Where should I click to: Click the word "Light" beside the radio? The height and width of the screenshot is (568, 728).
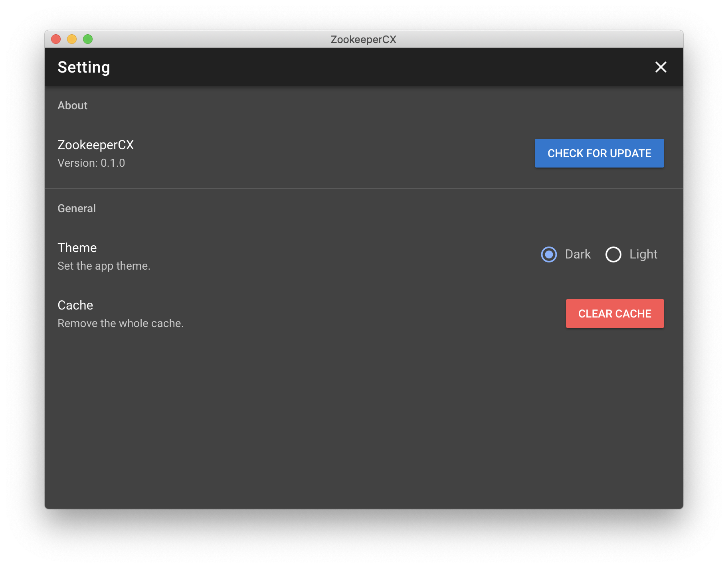[643, 254]
